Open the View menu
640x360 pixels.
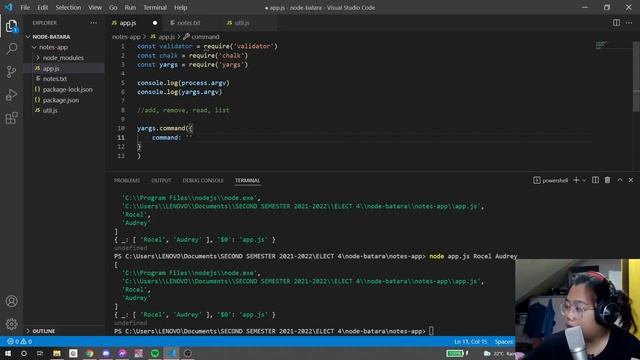point(95,7)
